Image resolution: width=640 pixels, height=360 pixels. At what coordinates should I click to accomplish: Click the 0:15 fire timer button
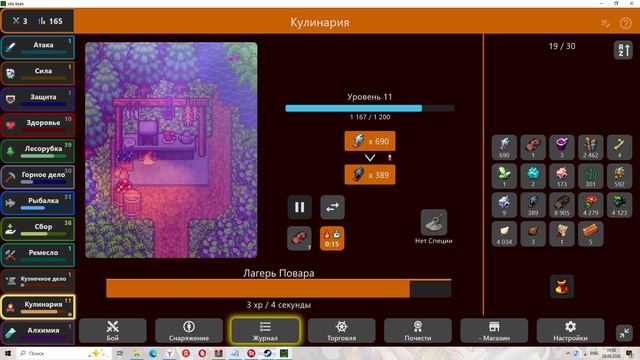tap(332, 238)
